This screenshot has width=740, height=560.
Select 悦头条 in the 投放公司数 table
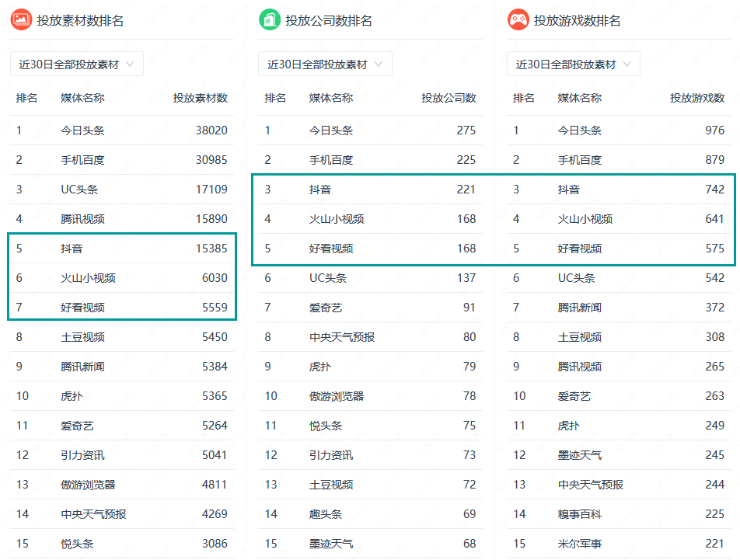point(326,426)
